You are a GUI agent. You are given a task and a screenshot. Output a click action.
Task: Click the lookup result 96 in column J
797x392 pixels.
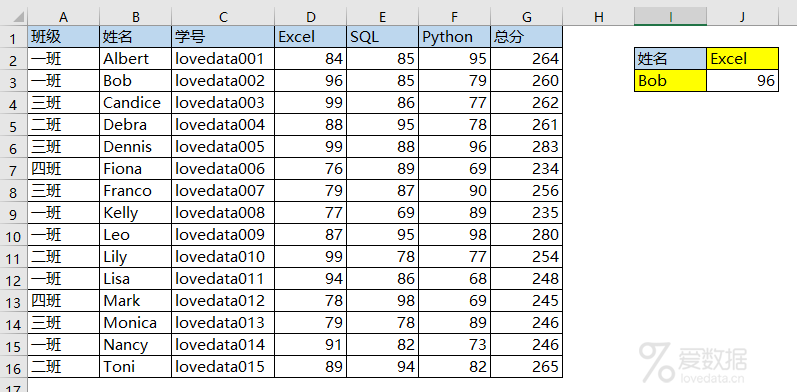click(743, 81)
